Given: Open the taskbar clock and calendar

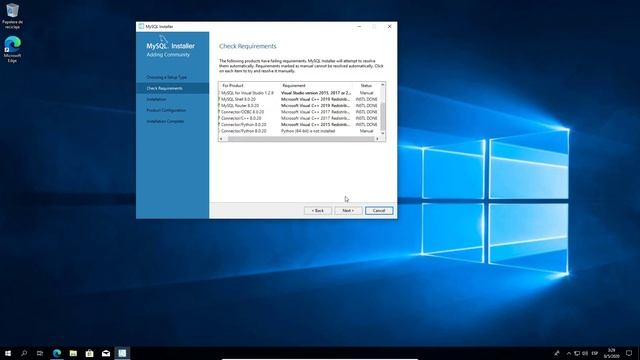Looking at the screenshot, I should click(611, 353).
